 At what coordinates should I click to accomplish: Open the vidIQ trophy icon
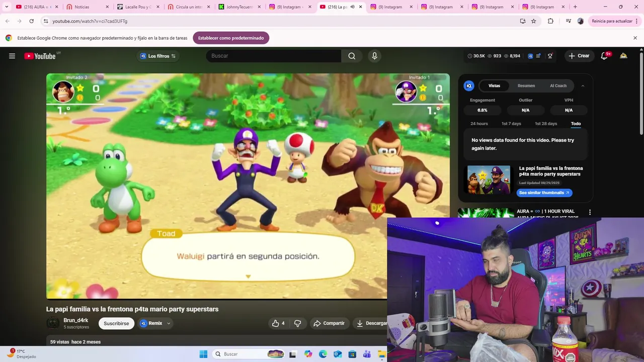pyautogui.click(x=550, y=56)
